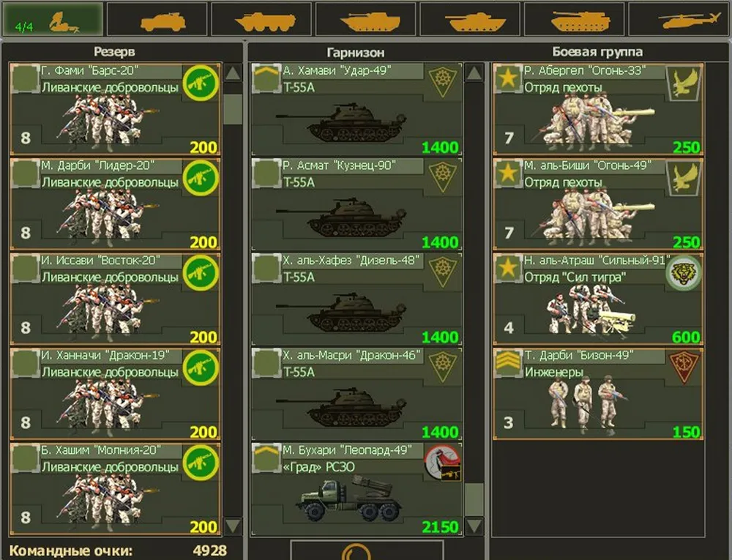732x560 pixels.
Task: Click eagle emblem on "Огонь-33" infantry card
Action: [684, 83]
